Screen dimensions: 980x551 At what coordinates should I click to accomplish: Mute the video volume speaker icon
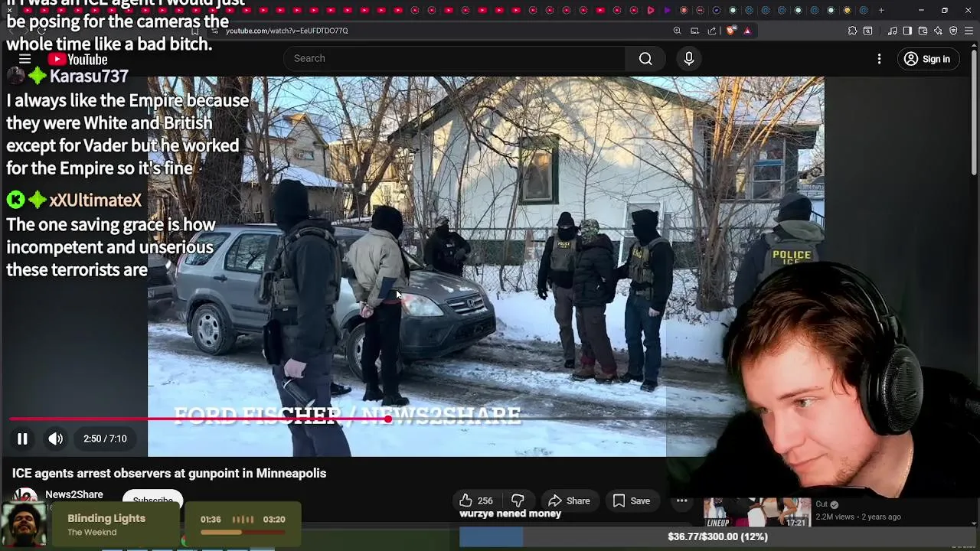[55, 439]
